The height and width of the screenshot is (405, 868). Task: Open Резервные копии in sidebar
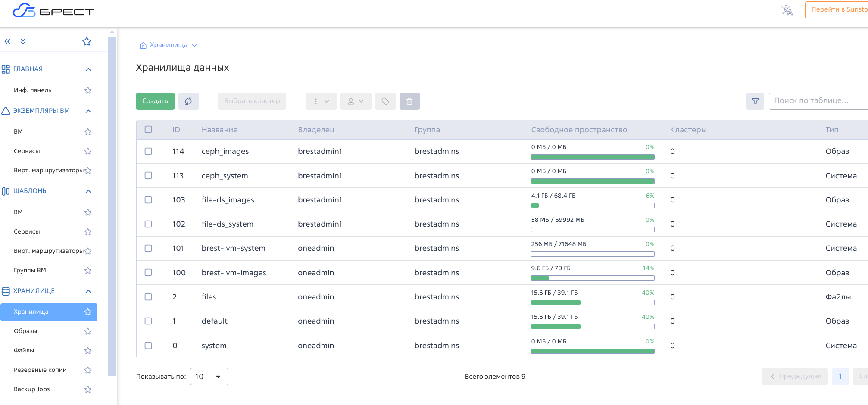click(40, 370)
